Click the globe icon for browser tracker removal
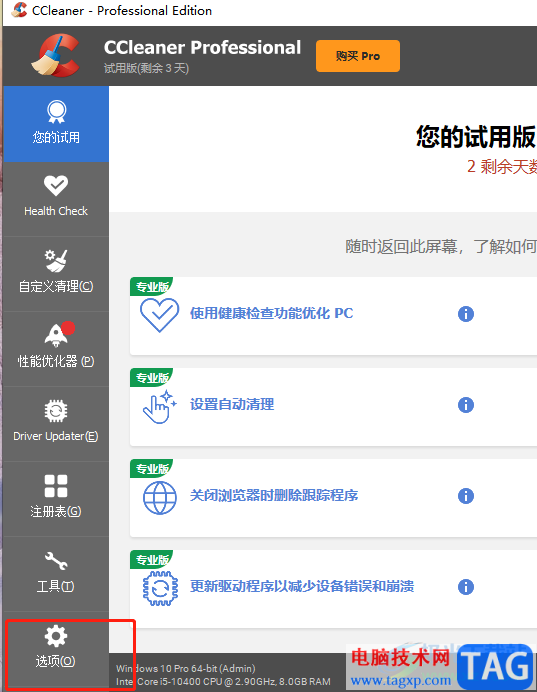 [x=160, y=498]
